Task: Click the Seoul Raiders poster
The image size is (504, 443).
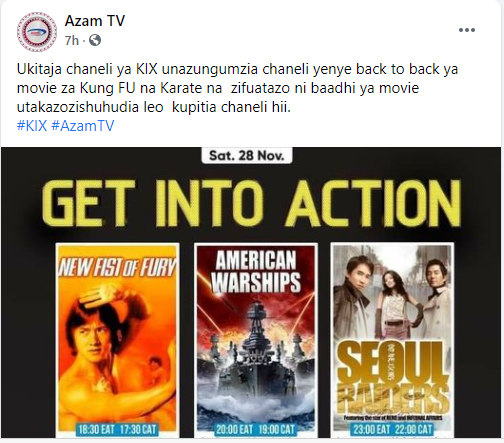Action: pyautogui.click(x=392, y=340)
